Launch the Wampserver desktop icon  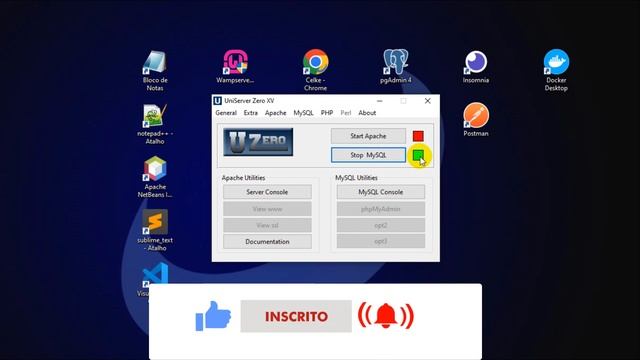tap(235, 67)
